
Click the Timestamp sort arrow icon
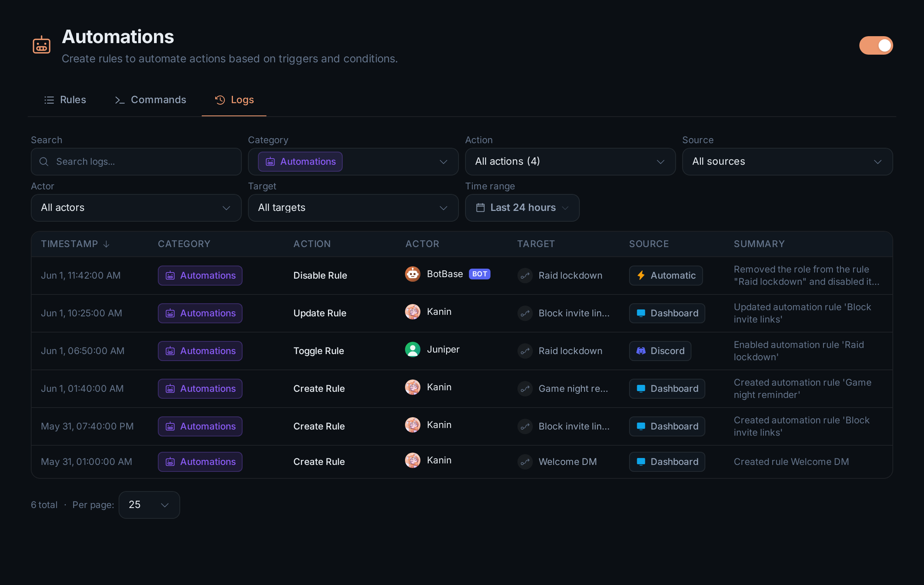107,244
